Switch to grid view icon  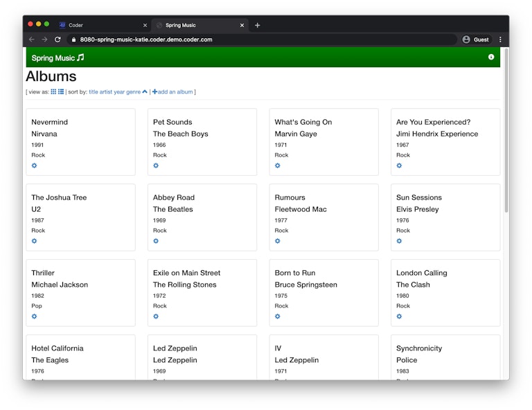[53, 91]
